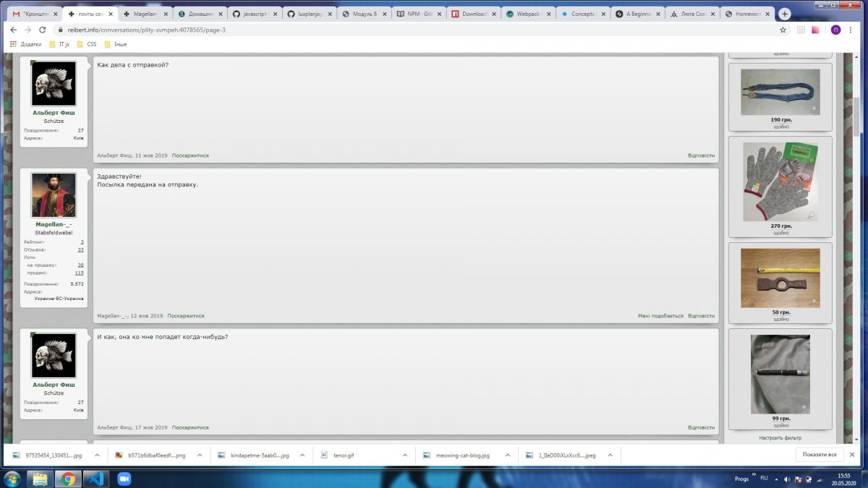Open a new browser tab with plus
Viewport: 868px width, 488px height.
(785, 14)
